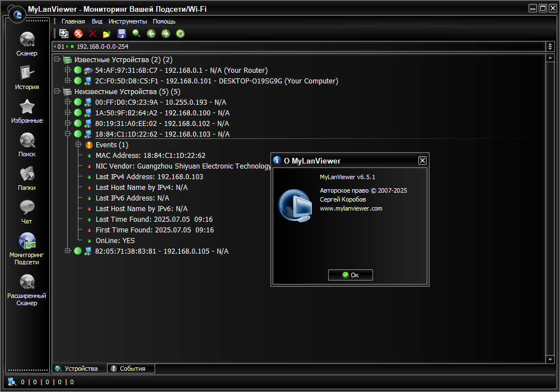Close the О MyLanViewer dialog
Image resolution: width=560 pixels, height=392 pixels.
(422, 161)
